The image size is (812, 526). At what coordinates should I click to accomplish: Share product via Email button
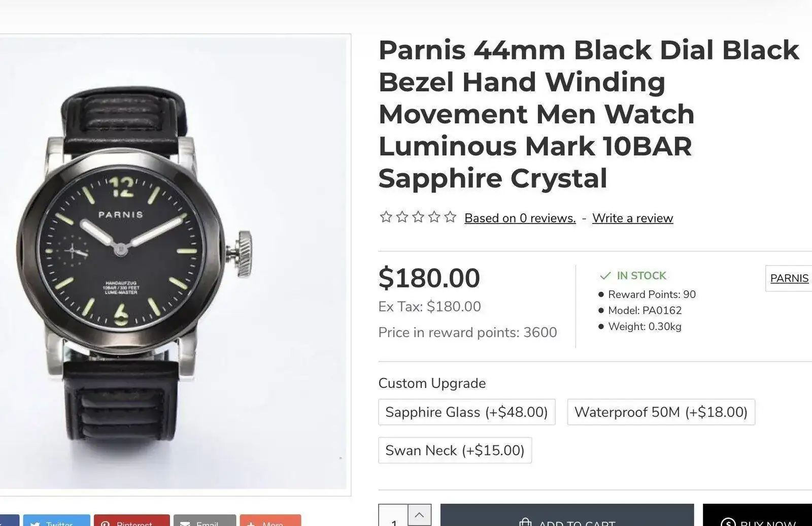[x=205, y=521]
